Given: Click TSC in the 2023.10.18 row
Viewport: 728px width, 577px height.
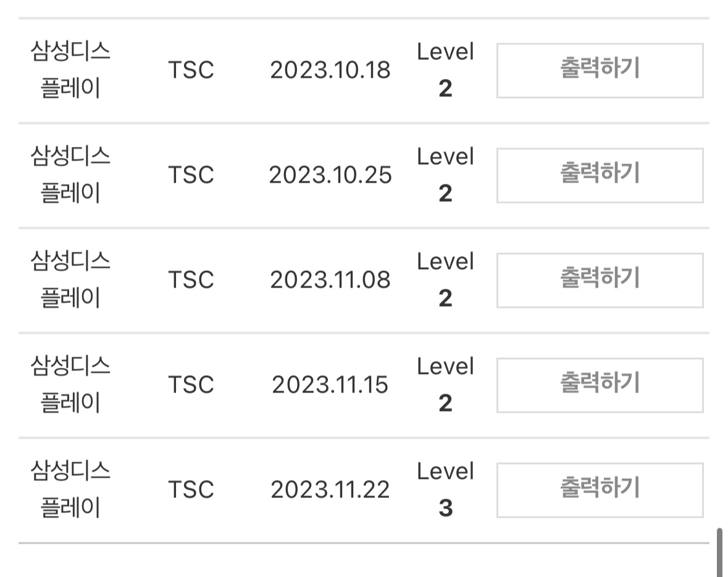Looking at the screenshot, I should click(191, 70).
